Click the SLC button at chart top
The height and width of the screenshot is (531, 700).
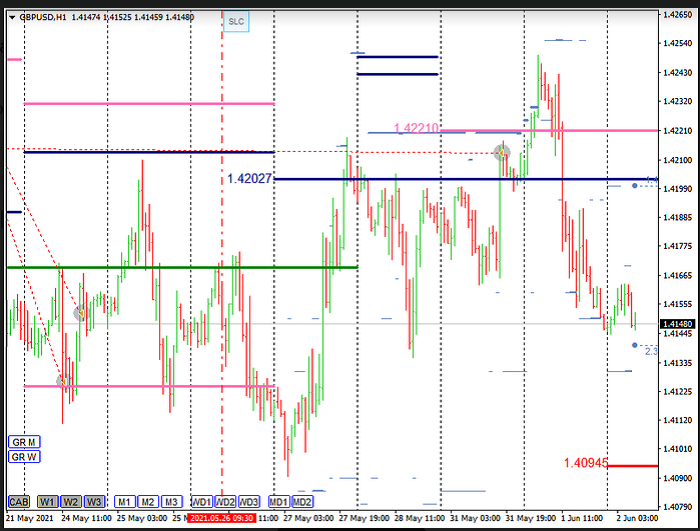click(235, 20)
